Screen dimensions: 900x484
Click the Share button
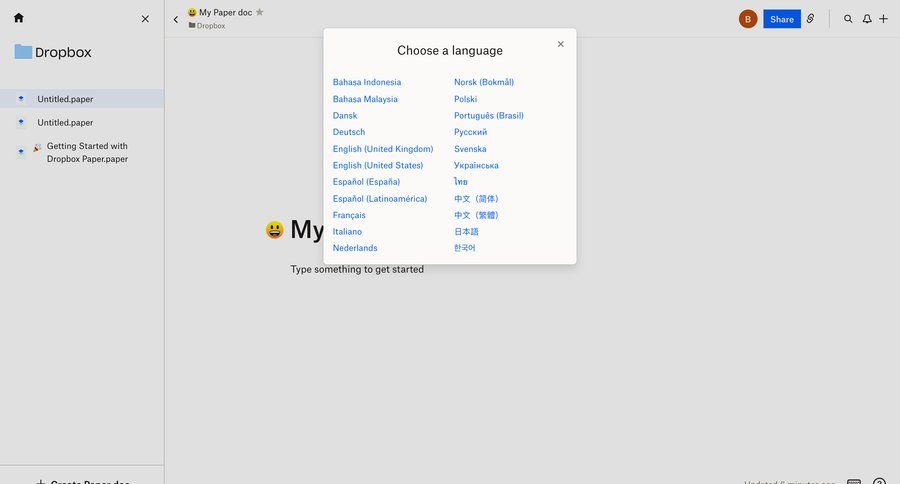[782, 19]
